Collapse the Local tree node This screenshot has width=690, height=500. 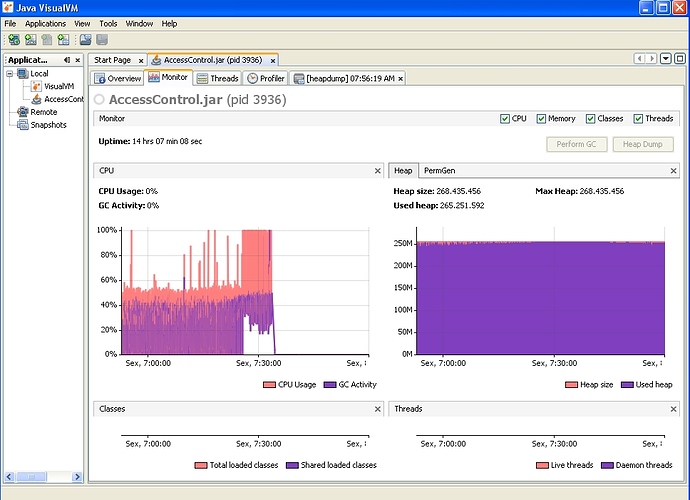tap(9, 74)
